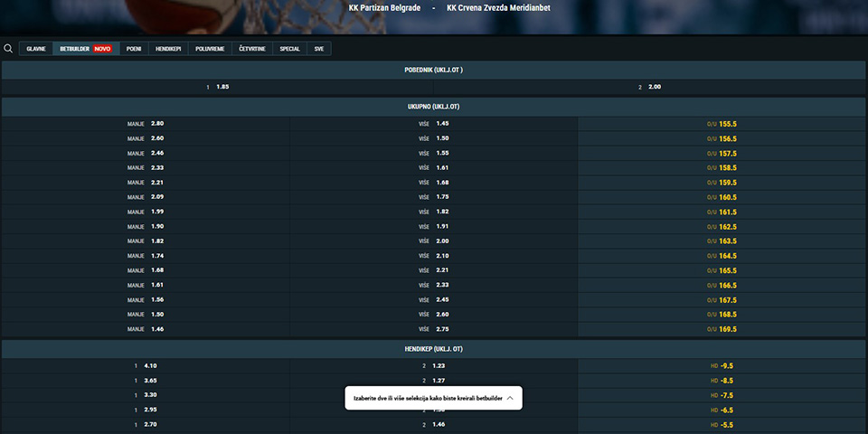Open the SPECIAL tab
The width and height of the screenshot is (868, 434).
(289, 49)
